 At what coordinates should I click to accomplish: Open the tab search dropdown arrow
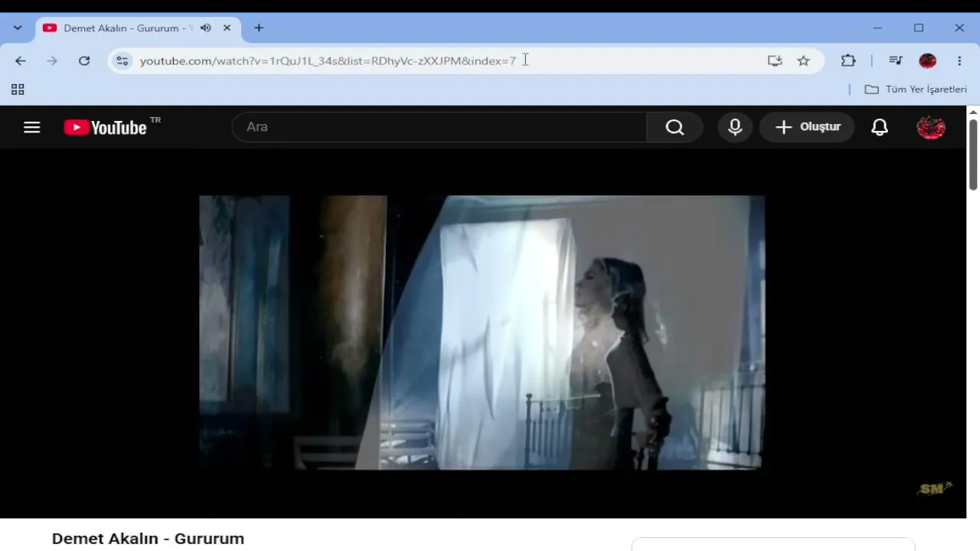point(18,28)
